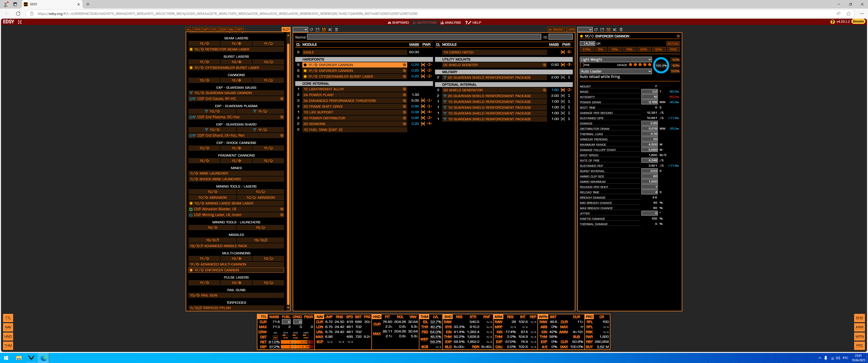Toggle the PRE experimental checkbox
868x363 pixels.
click(582, 65)
